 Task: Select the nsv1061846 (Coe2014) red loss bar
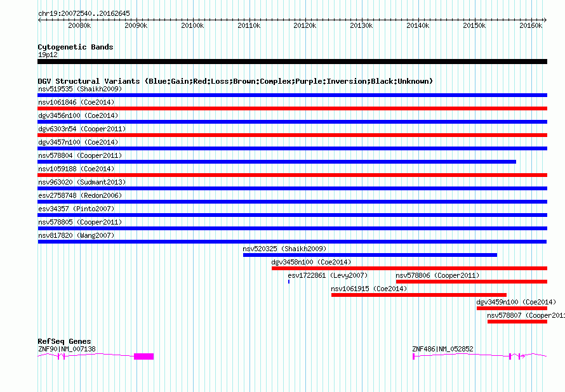pyautogui.click(x=292, y=108)
